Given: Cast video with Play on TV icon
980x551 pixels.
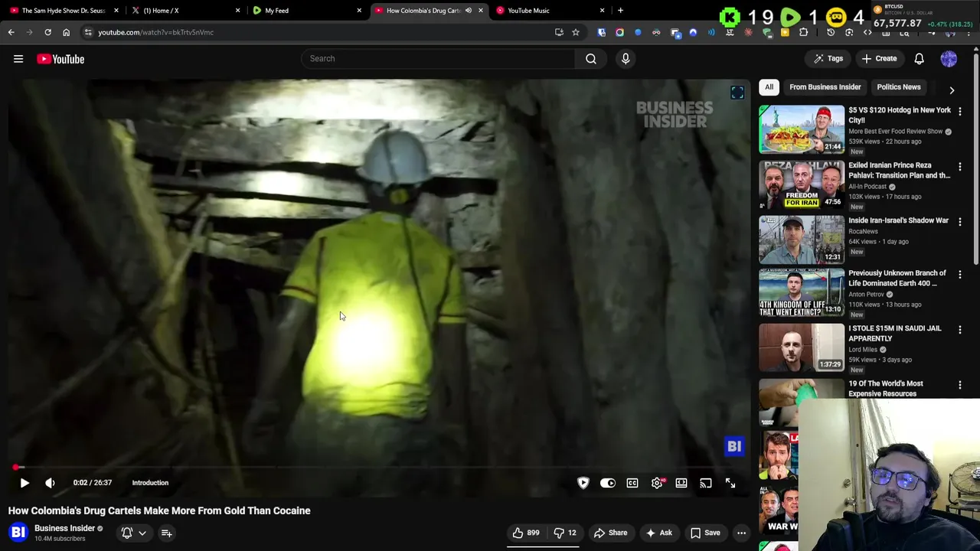Looking at the screenshot, I should [x=706, y=483].
